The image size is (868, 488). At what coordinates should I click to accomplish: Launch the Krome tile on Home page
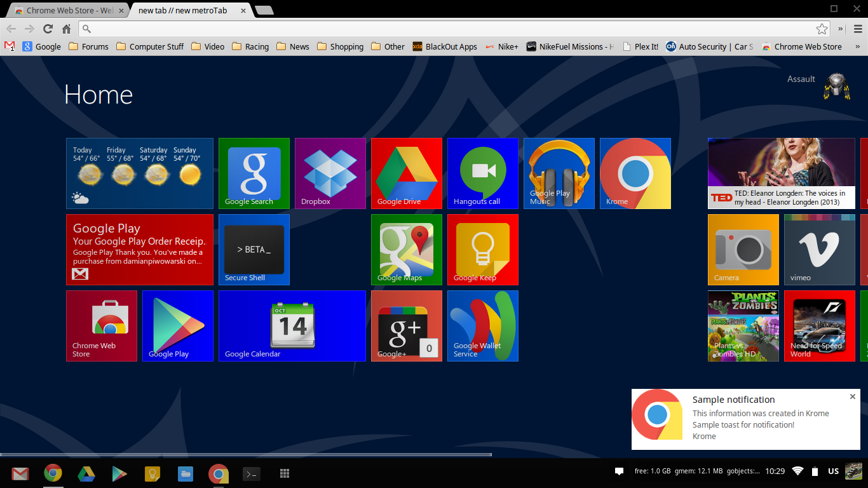tap(635, 173)
